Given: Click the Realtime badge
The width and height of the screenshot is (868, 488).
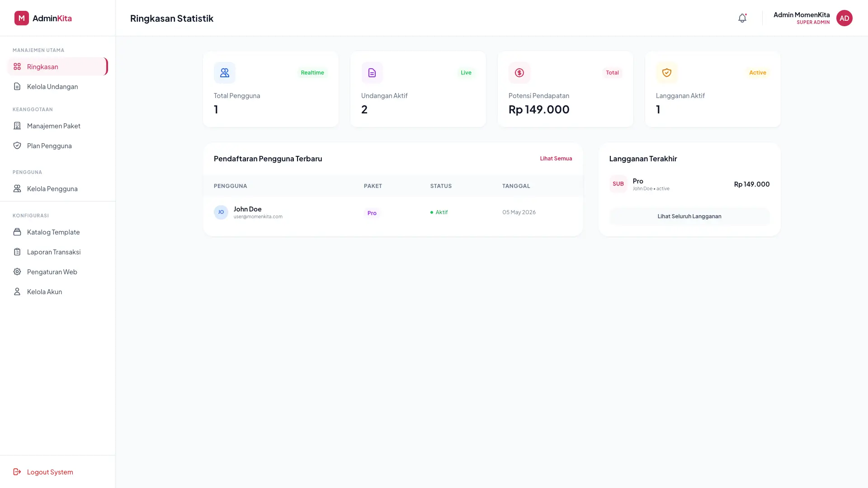Looking at the screenshot, I should coord(312,73).
